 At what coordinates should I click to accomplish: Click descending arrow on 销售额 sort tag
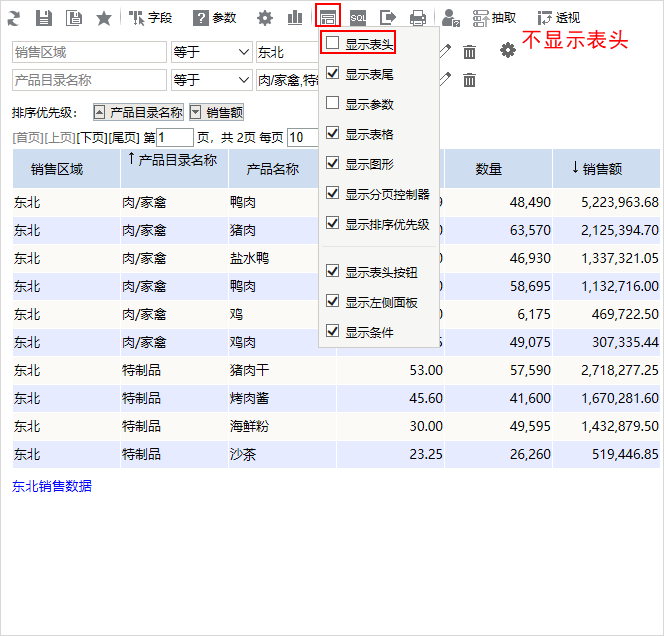(x=195, y=112)
